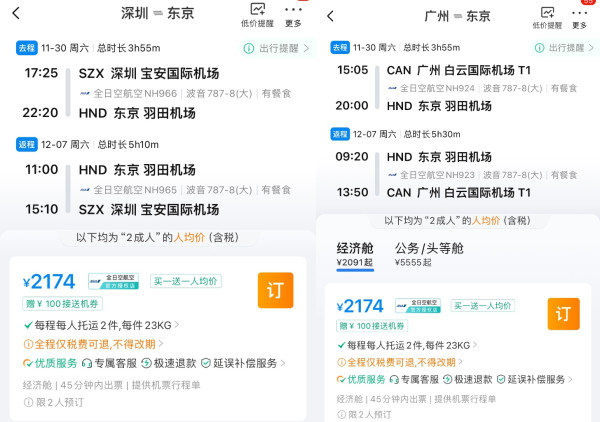600x422 pixels.
Task: Tap 限2人预订 info icon, Shenzhen fare
Action: (28, 402)
